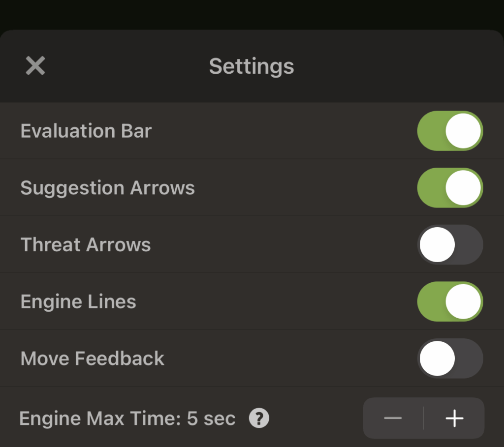504x447 pixels.
Task: Open the Engine Max Time help icon
Action: click(259, 418)
